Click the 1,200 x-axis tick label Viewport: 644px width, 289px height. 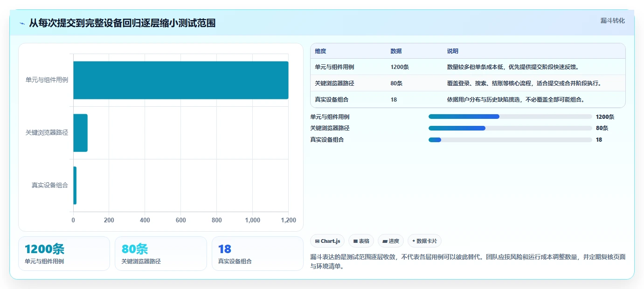pos(288,220)
